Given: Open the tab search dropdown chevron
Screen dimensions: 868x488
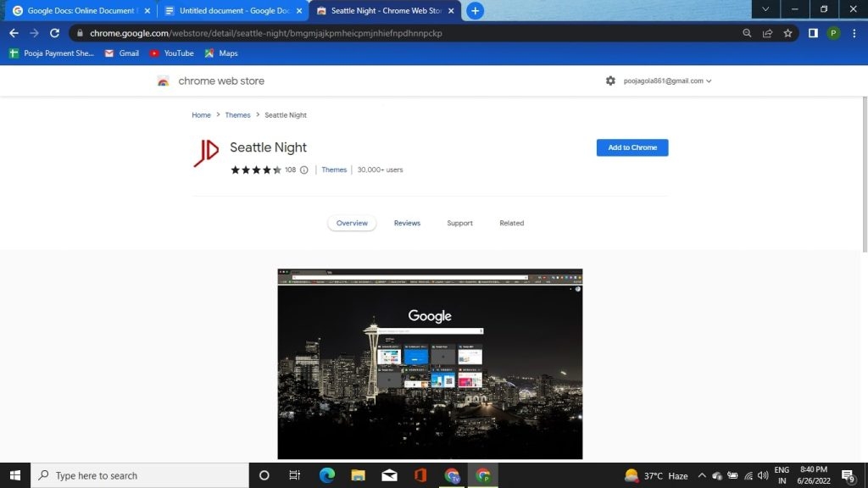Looking at the screenshot, I should [765, 9].
